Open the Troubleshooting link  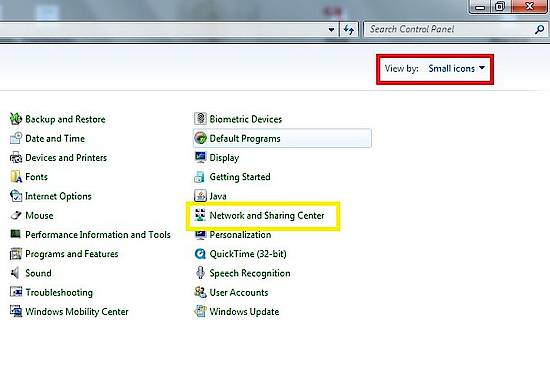point(59,292)
